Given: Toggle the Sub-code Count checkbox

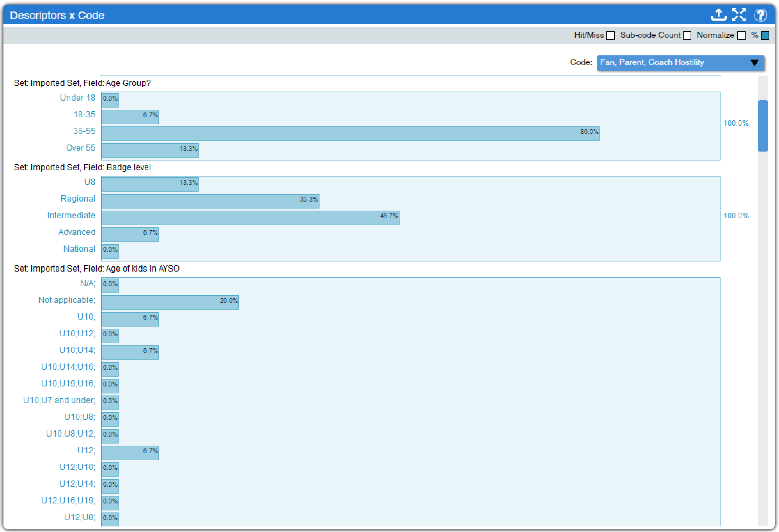Looking at the screenshot, I should click(x=687, y=36).
